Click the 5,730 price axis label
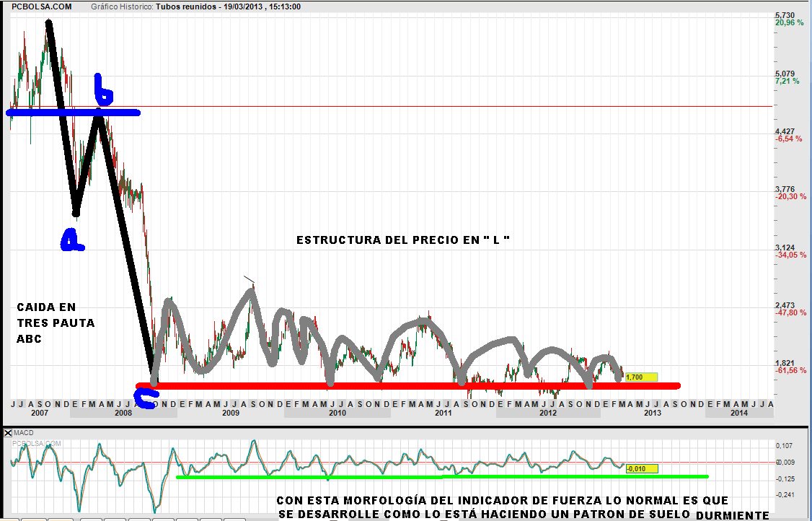812x521 pixels. tap(784, 15)
